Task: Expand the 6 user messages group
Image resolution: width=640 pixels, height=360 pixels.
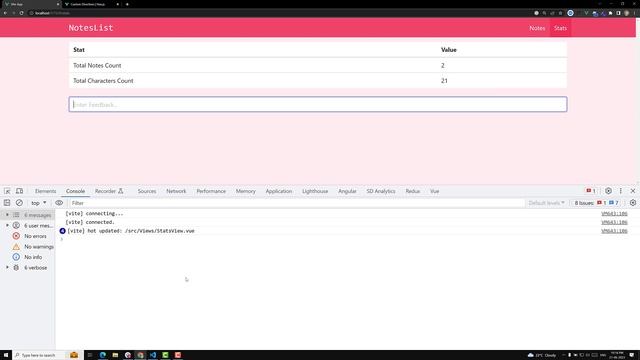Action: (7, 225)
